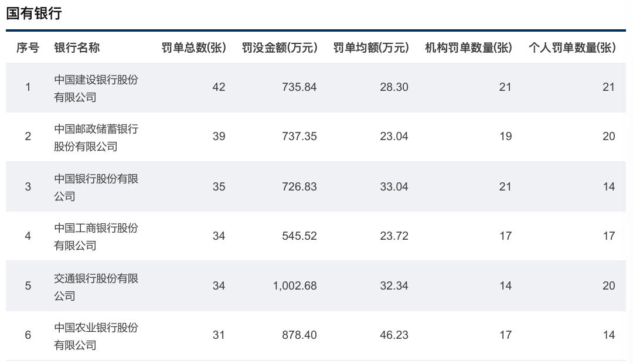The image size is (633, 364).
Task: Select the 46.23 average amount cell
Action: coord(394,335)
